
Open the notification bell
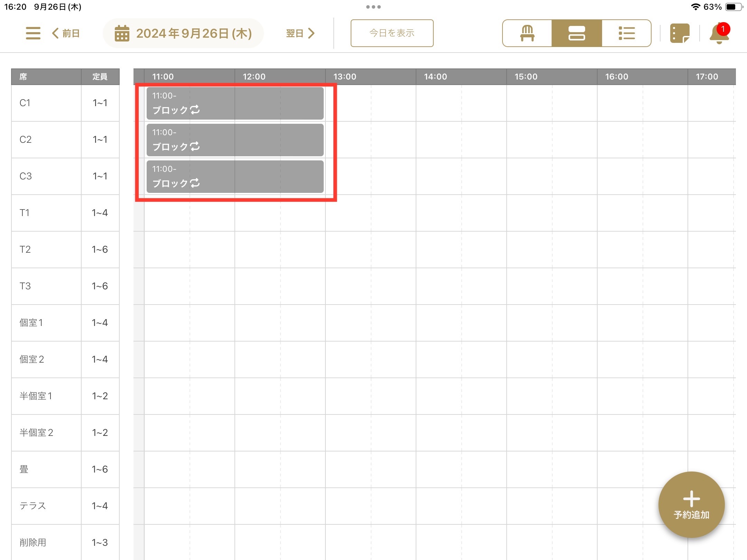point(719,34)
